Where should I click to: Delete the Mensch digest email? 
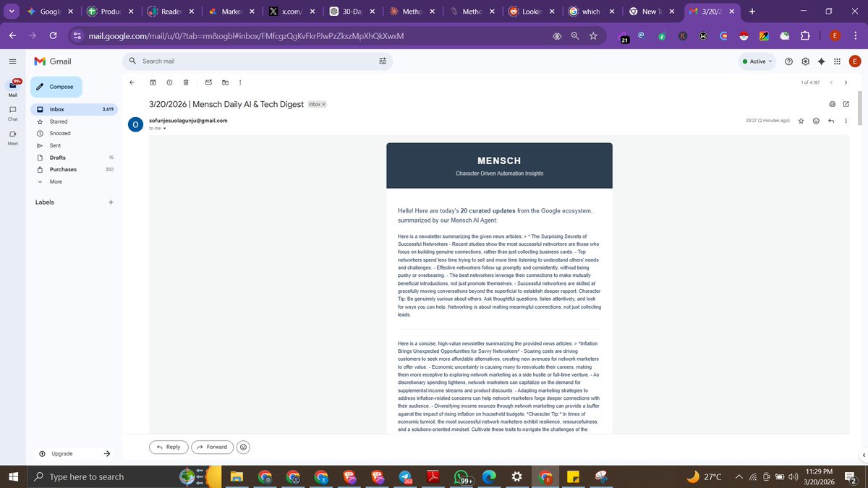186,82
